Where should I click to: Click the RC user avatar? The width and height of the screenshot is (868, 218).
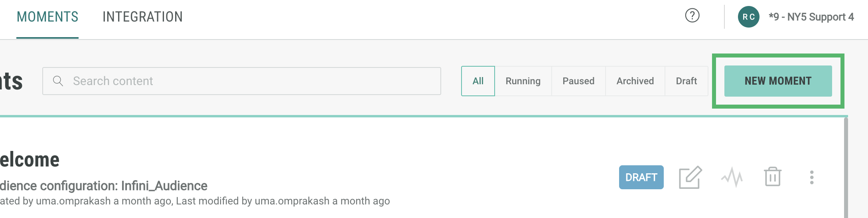pyautogui.click(x=748, y=17)
